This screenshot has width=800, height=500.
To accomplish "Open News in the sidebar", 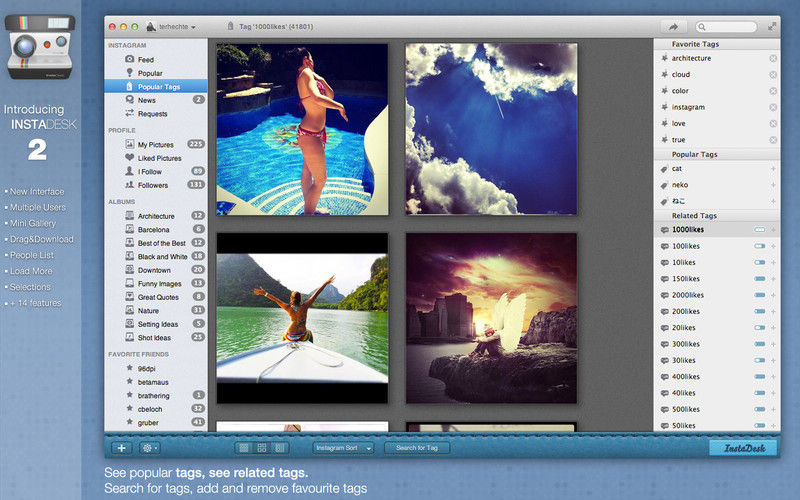I will click(x=156, y=100).
